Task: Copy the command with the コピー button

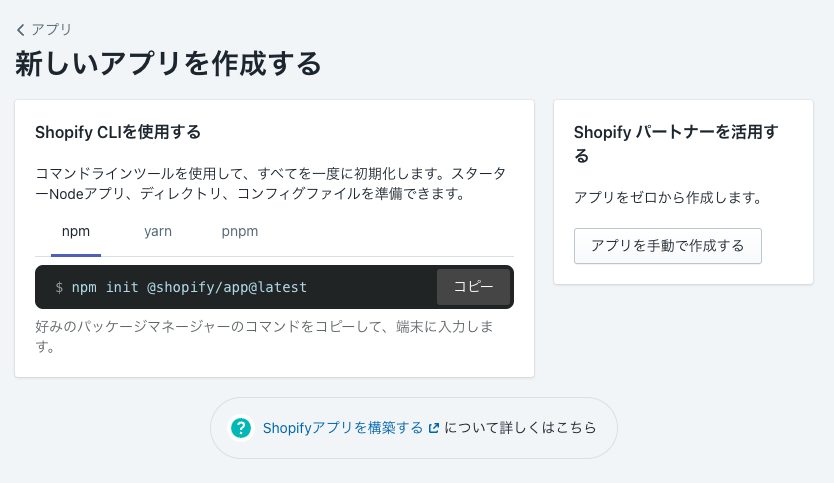Action: click(473, 287)
